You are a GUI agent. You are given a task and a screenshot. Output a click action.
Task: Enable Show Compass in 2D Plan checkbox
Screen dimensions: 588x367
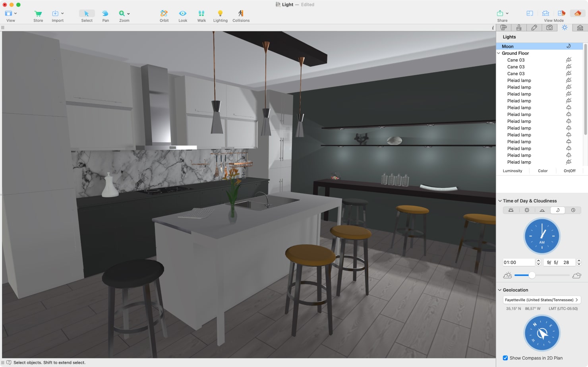[x=505, y=358]
